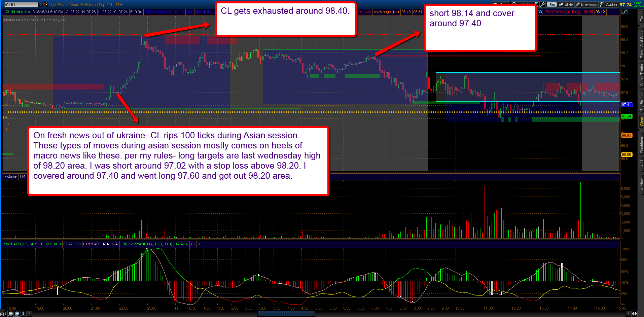Open the Level II side tab
This screenshot has height=317, width=644.
coord(641,165)
